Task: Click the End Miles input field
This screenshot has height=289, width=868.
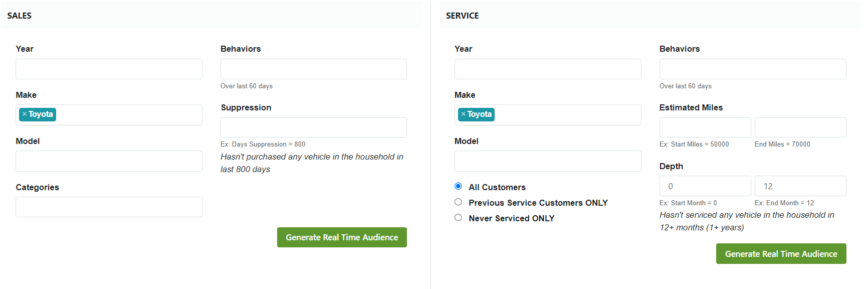Action: point(800,127)
